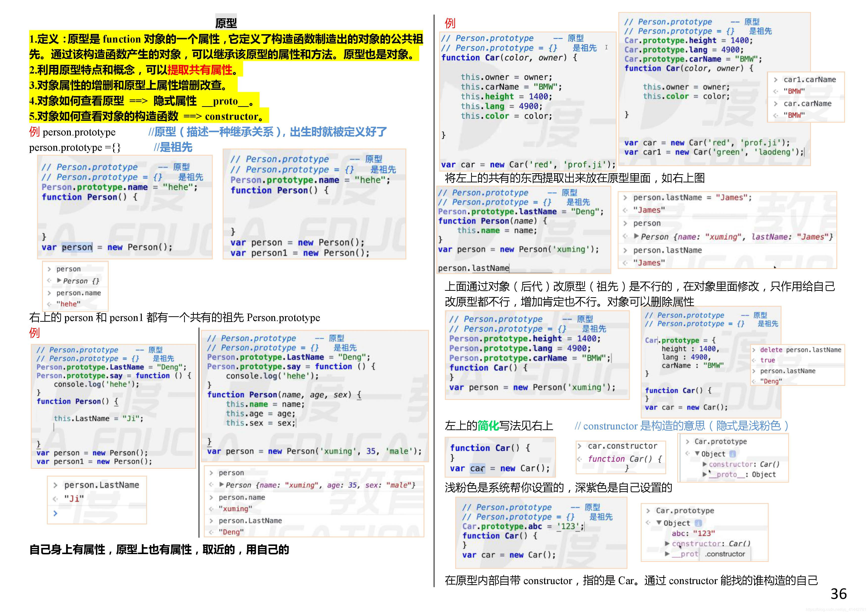Expand "constructor: Car()" above "__proto__: Object"
Viewport: 868px width, 614px height.
tap(705, 464)
